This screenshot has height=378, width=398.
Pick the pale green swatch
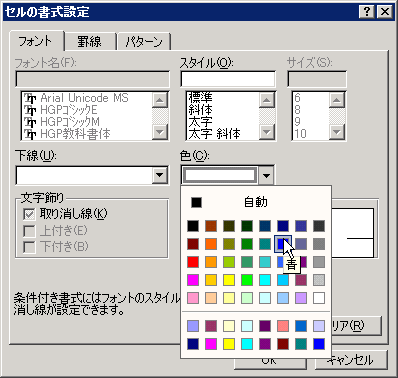point(247,298)
